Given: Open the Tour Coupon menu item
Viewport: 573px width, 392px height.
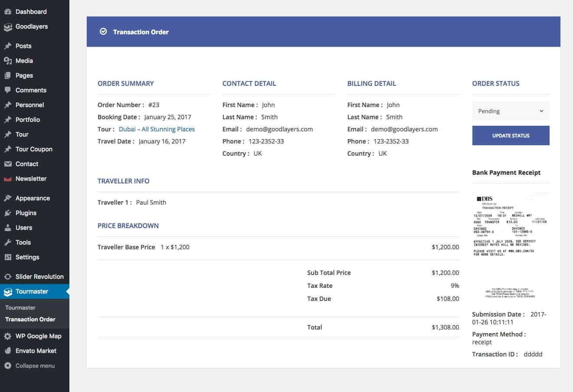Looking at the screenshot, I should (x=34, y=149).
